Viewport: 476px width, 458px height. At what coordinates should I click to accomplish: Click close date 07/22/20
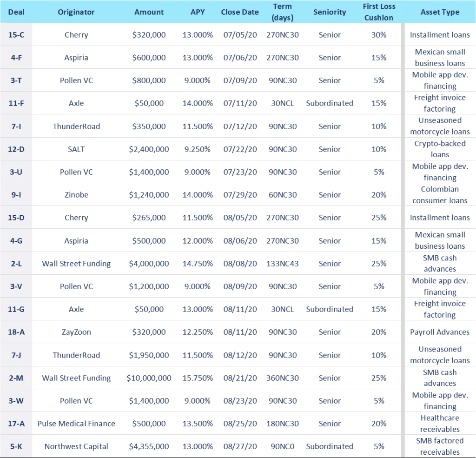(240, 149)
